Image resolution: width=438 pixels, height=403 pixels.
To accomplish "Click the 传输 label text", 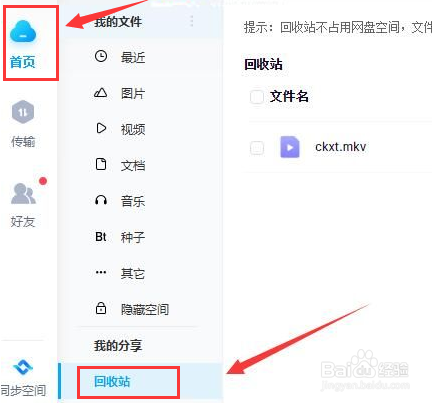I will [23, 142].
